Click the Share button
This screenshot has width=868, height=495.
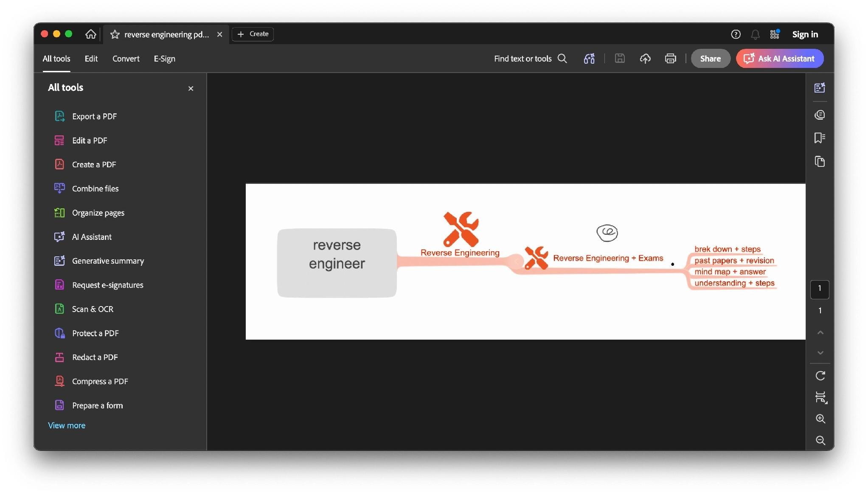710,59
